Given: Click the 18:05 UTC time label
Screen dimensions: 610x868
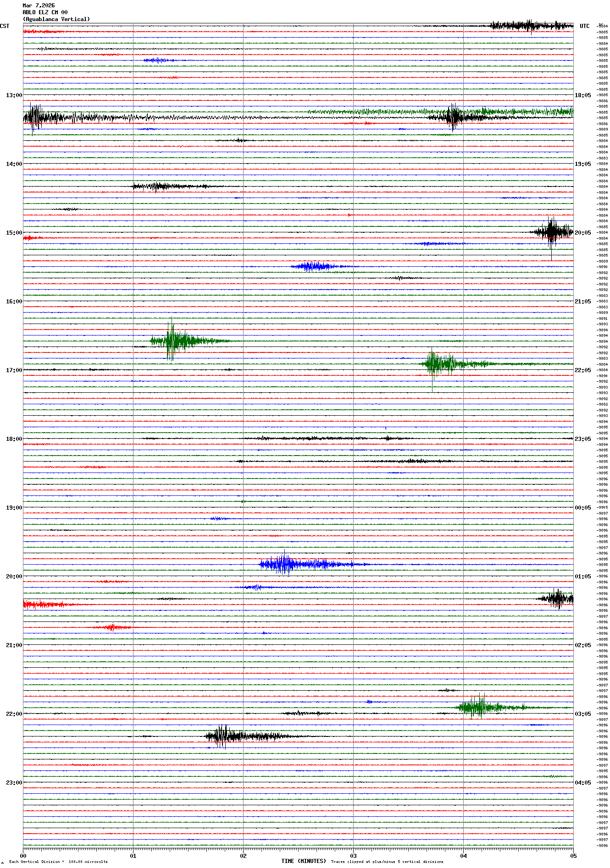Looking at the screenshot, I should click(582, 95).
